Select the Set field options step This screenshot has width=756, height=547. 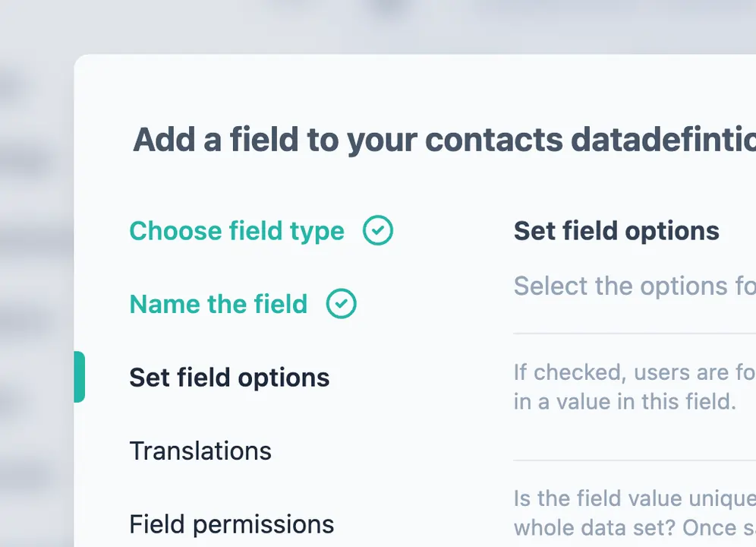click(x=229, y=378)
